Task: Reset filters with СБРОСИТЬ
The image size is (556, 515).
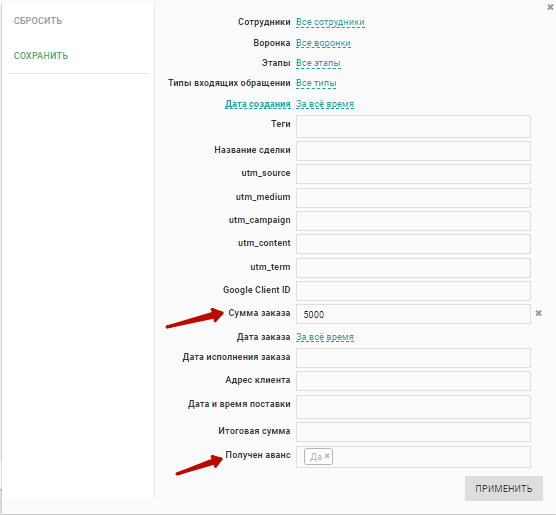Action: pos(38,21)
